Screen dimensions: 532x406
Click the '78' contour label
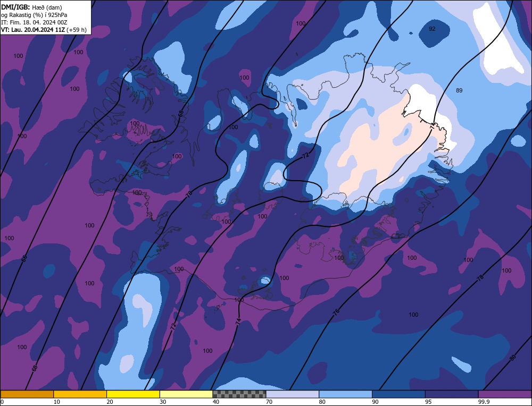[480, 278]
